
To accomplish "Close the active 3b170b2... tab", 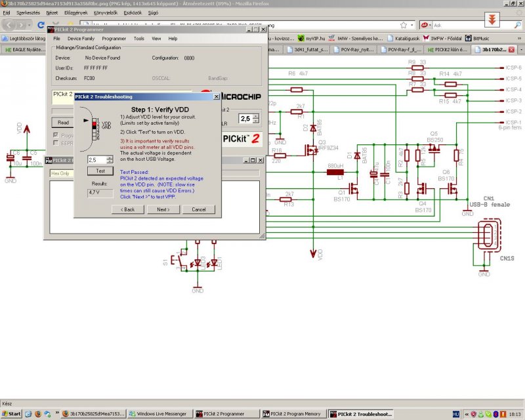I will pyautogui.click(x=511, y=50).
